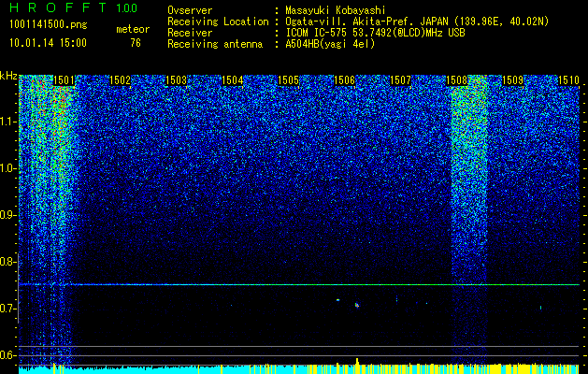Click the 1501 time marker

click(x=65, y=80)
